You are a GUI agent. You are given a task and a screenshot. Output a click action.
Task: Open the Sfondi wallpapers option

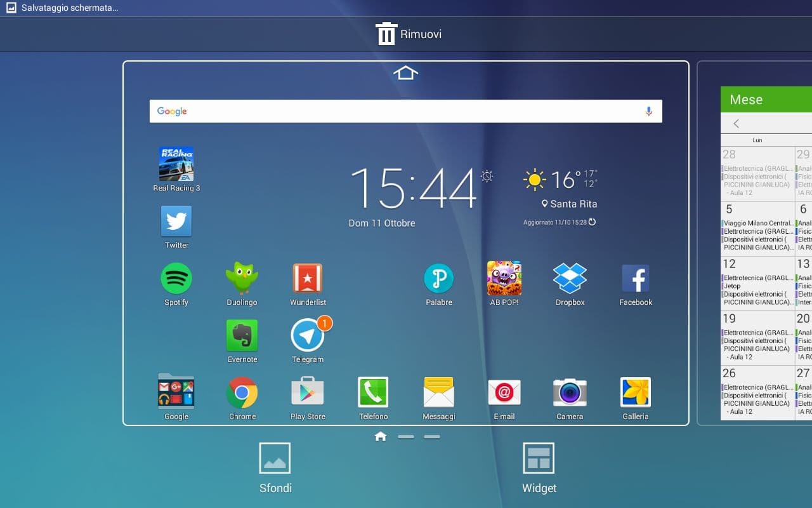pos(275,469)
